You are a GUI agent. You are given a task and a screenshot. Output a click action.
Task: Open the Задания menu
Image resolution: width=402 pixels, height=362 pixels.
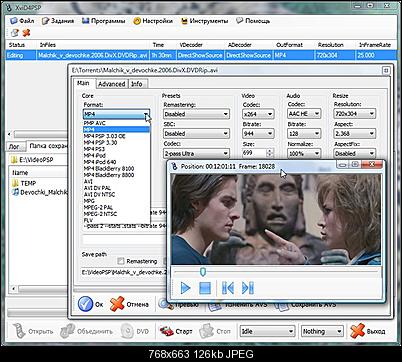tap(58, 21)
